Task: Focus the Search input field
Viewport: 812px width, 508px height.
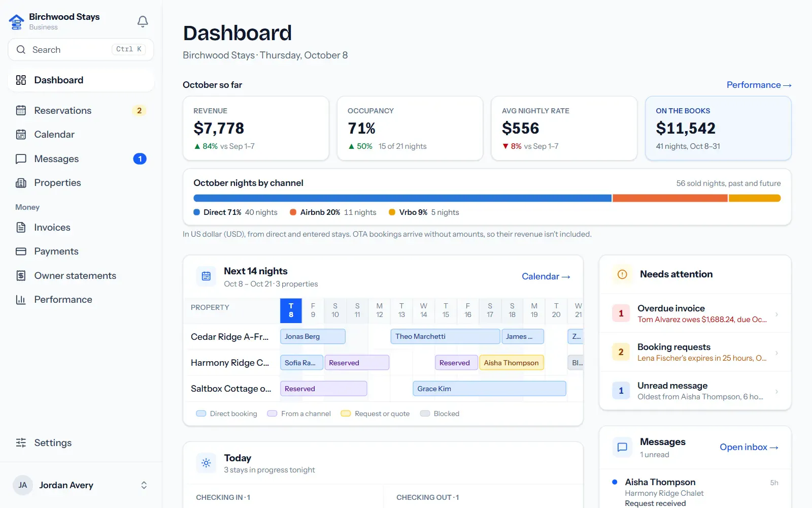Action: point(81,50)
